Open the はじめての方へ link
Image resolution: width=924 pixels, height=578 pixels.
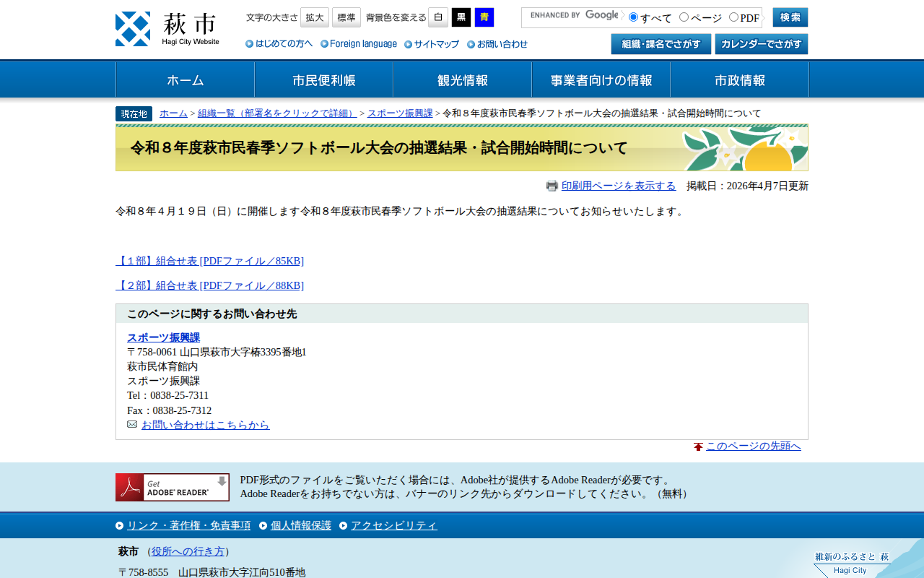279,44
